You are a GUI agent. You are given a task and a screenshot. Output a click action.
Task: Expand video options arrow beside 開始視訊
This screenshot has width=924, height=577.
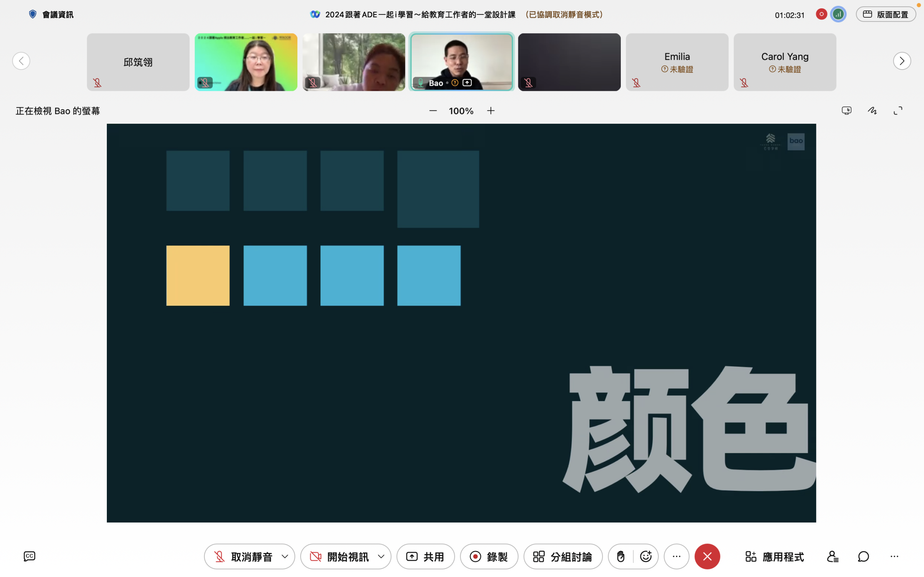[x=381, y=556]
